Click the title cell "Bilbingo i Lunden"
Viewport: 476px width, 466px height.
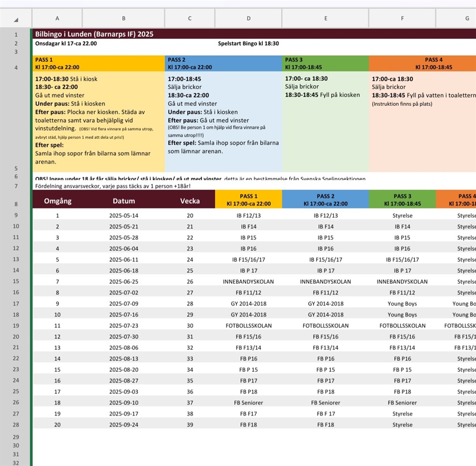click(x=94, y=34)
